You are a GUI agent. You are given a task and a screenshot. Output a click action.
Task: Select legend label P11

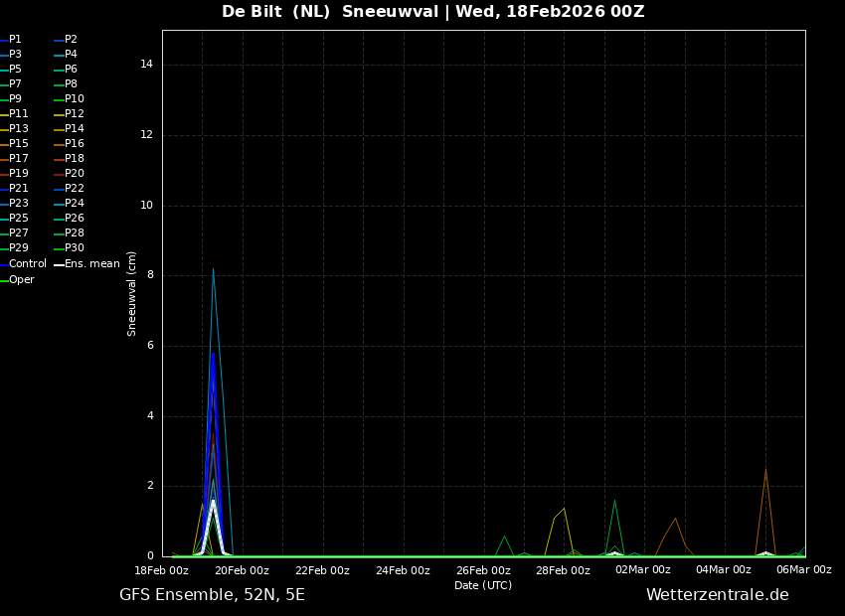point(18,113)
